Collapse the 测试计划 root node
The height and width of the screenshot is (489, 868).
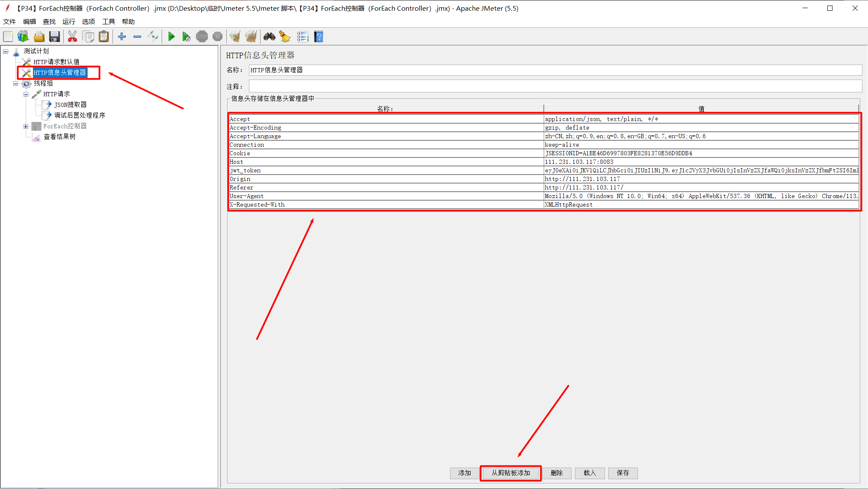tap(6, 51)
